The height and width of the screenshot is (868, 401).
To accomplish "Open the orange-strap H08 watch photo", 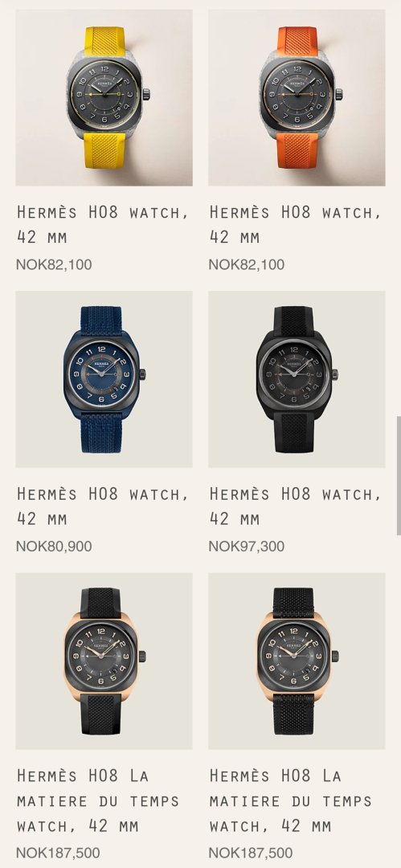I will pyautogui.click(x=297, y=97).
